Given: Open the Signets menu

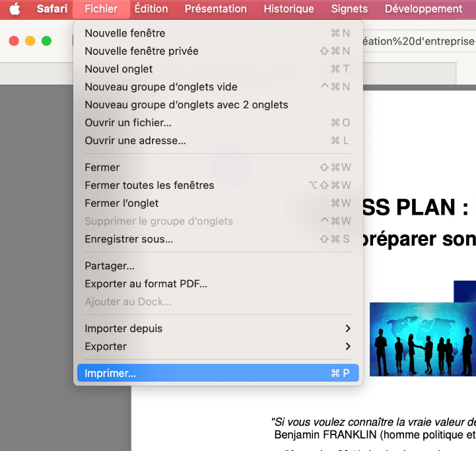Looking at the screenshot, I should [x=349, y=9].
